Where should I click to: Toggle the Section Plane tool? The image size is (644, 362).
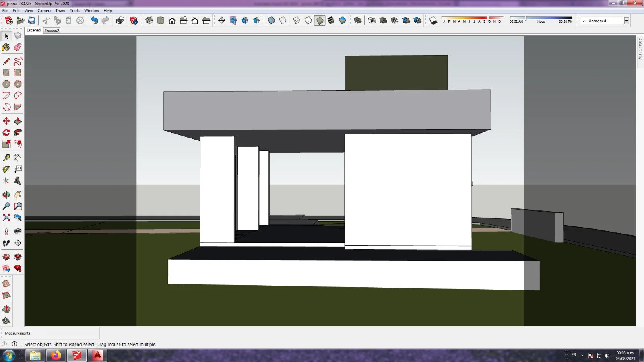tap(221, 21)
